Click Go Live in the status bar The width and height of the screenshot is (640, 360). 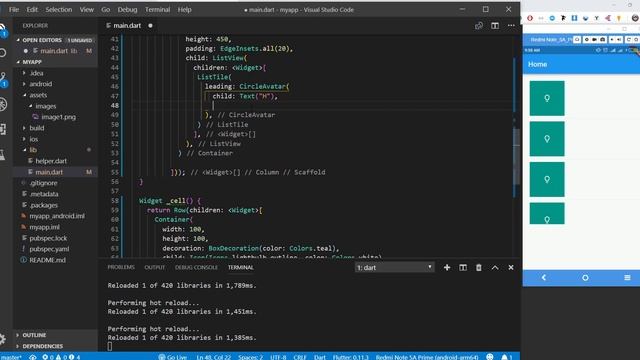(x=173, y=357)
